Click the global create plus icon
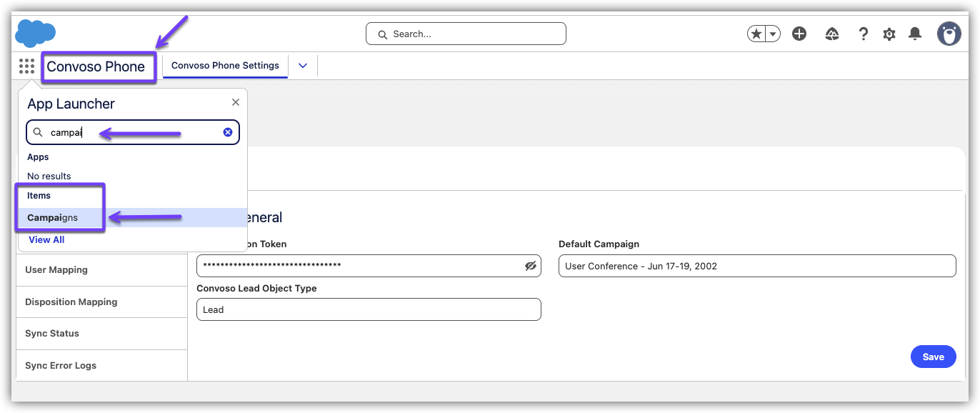Screen dimensions: 980x413 [x=799, y=34]
